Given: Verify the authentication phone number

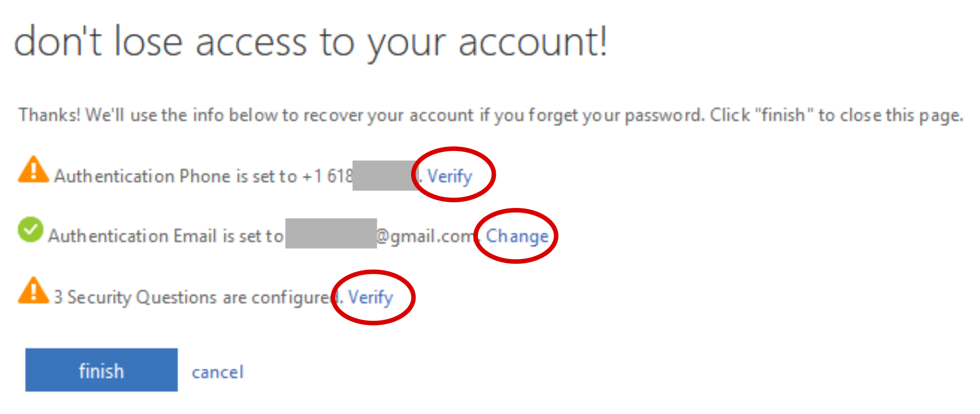Looking at the screenshot, I should tap(449, 176).
